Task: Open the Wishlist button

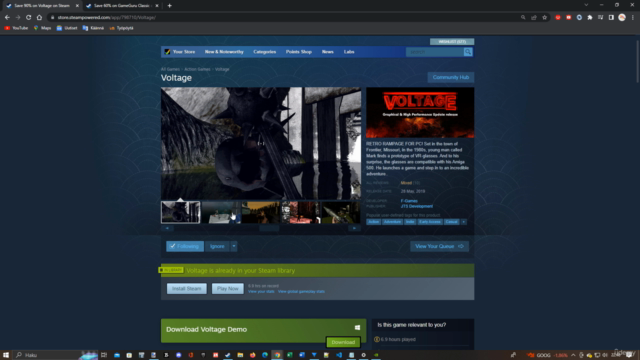Action: pyautogui.click(x=452, y=42)
